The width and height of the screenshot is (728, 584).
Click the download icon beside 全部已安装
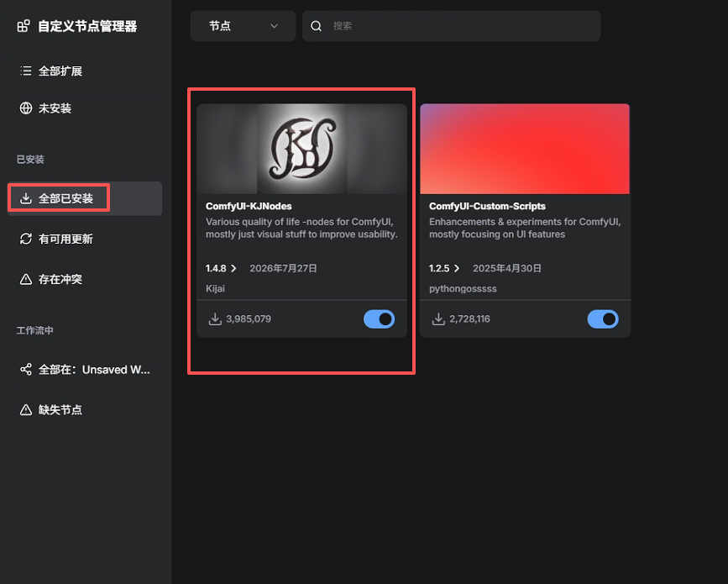pyautogui.click(x=26, y=198)
